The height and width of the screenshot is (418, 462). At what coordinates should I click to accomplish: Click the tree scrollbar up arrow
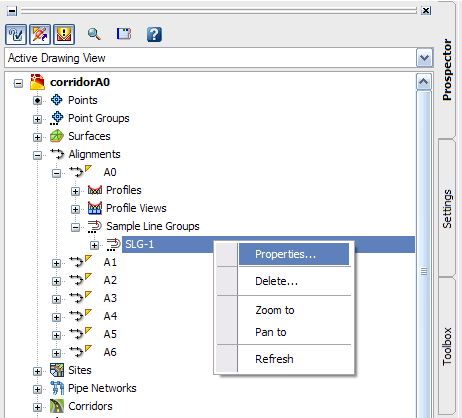[424, 82]
